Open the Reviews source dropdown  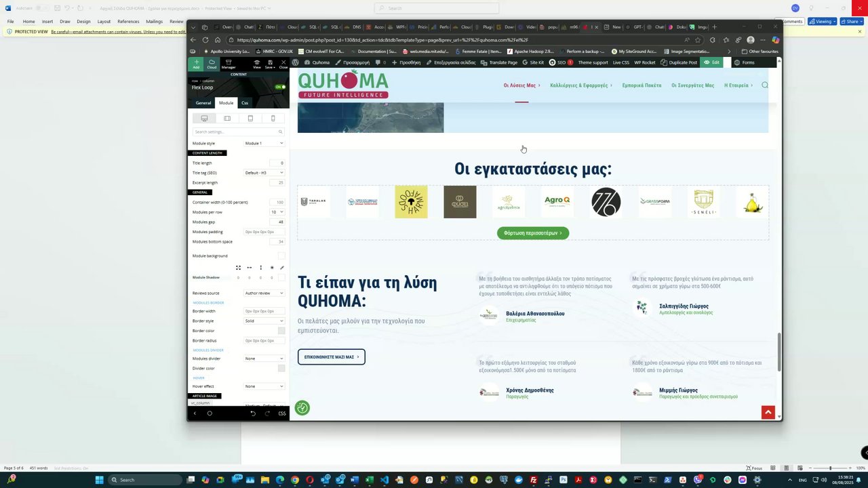tap(264, 293)
